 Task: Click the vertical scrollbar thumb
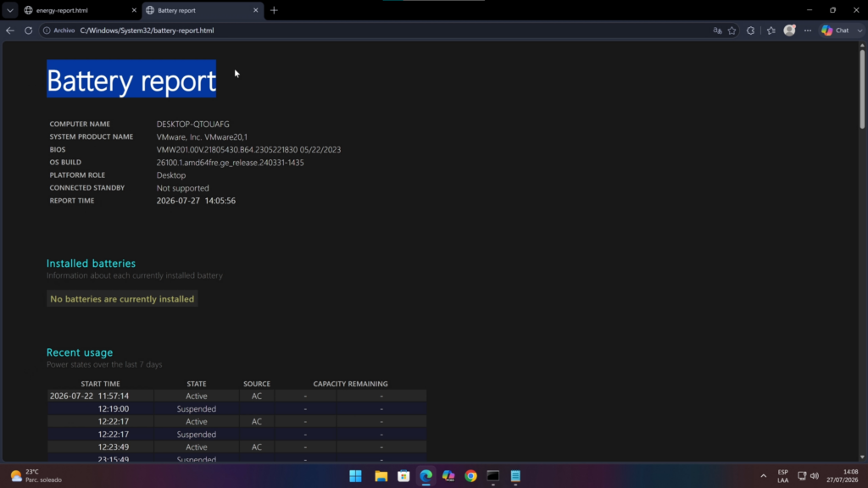(862, 90)
